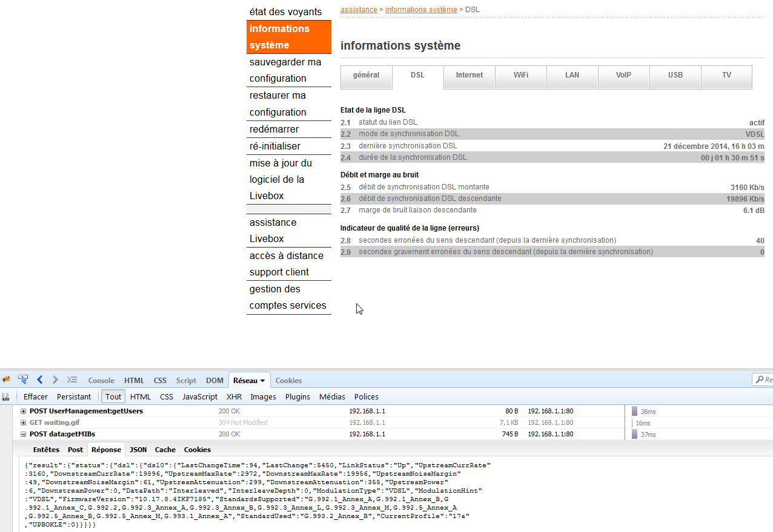773x532 pixels.
Task: Open the Firebug command editor icon
Action: [71, 380]
